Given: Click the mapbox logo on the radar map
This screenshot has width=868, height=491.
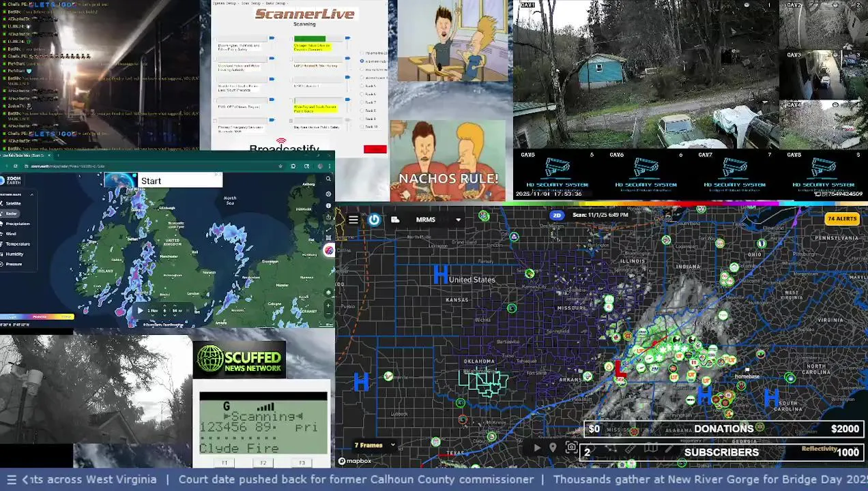Looking at the screenshot, I should point(356,461).
